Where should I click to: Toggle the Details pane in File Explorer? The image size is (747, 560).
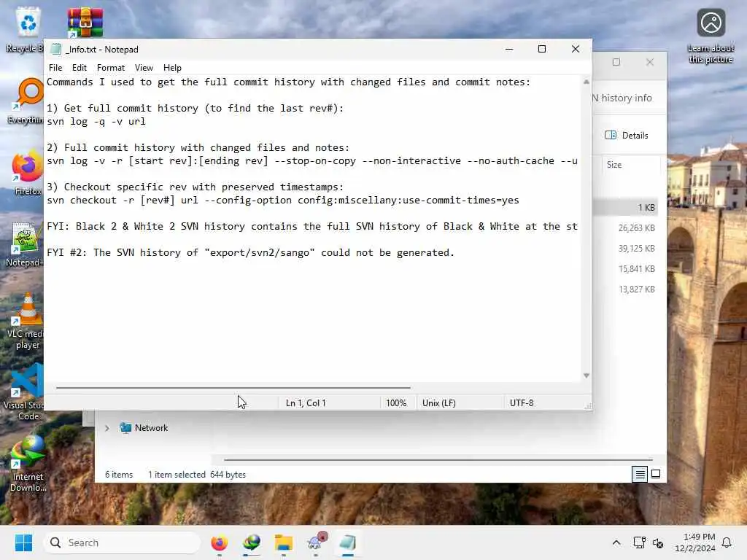click(x=626, y=135)
